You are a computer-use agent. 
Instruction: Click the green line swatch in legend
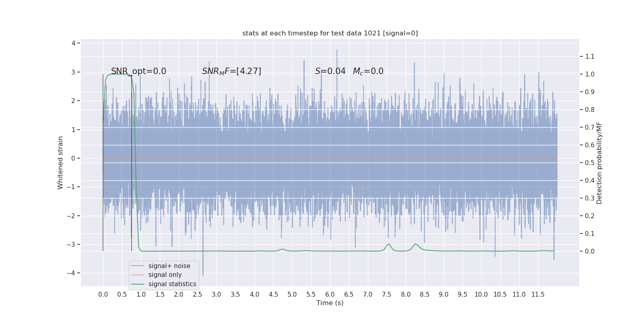point(137,284)
